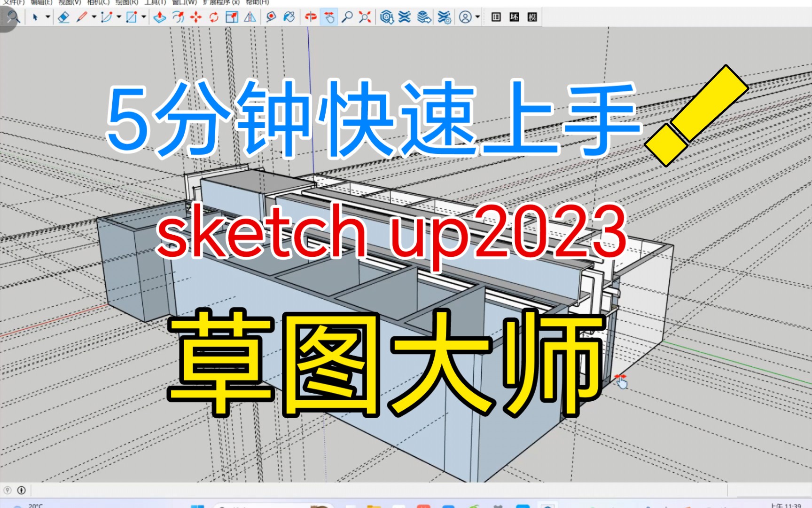Activate the Arc tool
The height and width of the screenshot is (508, 812).
tap(107, 17)
